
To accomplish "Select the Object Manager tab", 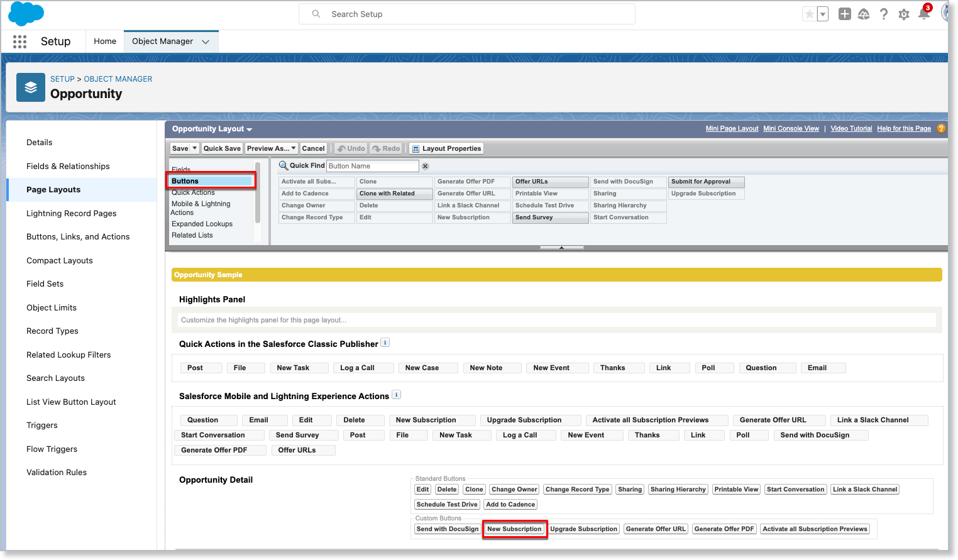I will tap(163, 41).
